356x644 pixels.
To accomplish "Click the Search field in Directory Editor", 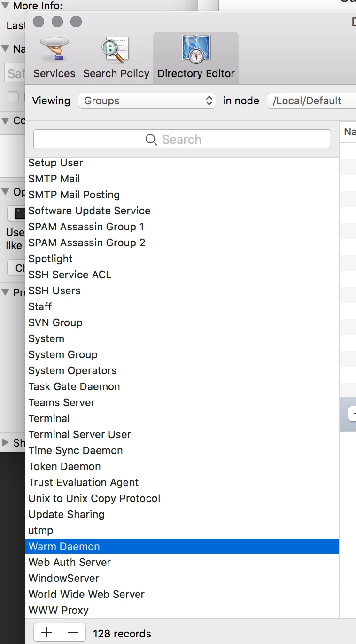I will [182, 140].
